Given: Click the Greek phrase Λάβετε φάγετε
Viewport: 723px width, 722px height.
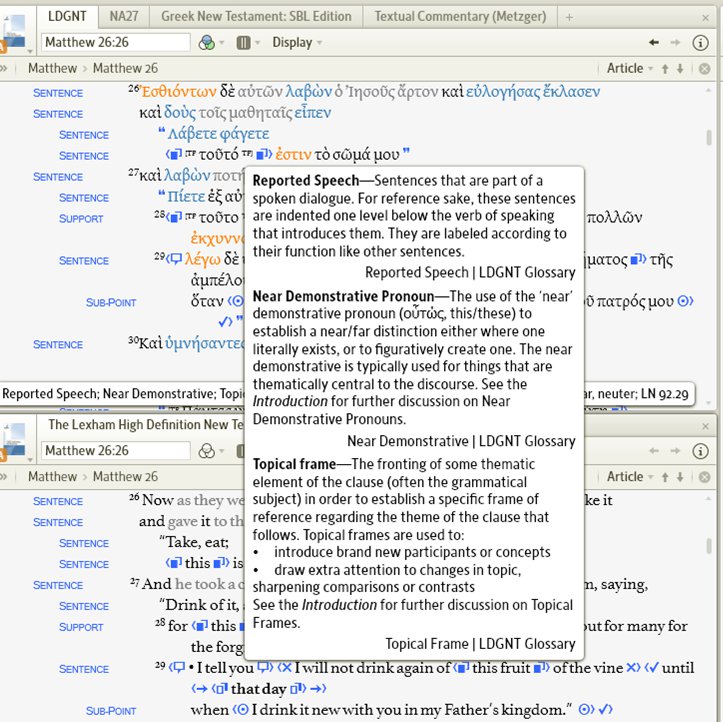Looking at the screenshot, I should coord(218,134).
